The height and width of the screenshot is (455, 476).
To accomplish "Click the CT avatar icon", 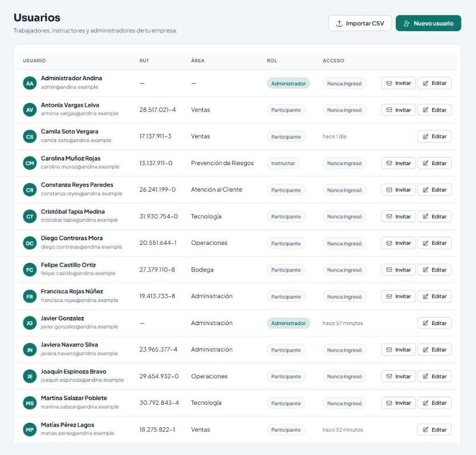I will coord(30,217).
